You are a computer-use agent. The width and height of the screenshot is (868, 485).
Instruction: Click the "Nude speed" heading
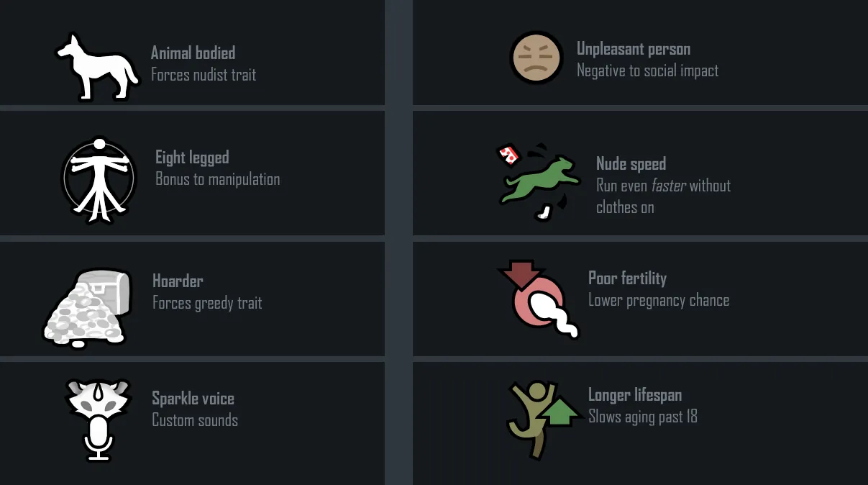pyautogui.click(x=631, y=164)
